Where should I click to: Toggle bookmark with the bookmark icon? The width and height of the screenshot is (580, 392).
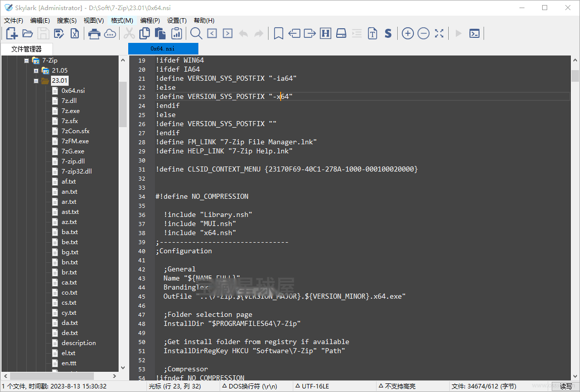[x=279, y=34]
